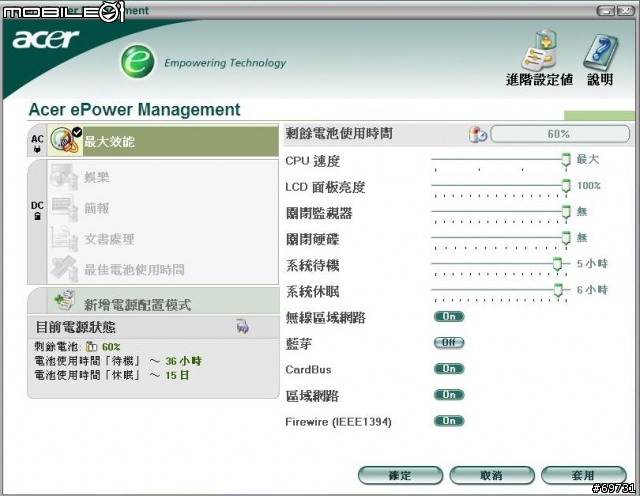640x496 pixels.
Task: Click the 60% text under 剩餘電池
Action: pyautogui.click(x=111, y=347)
